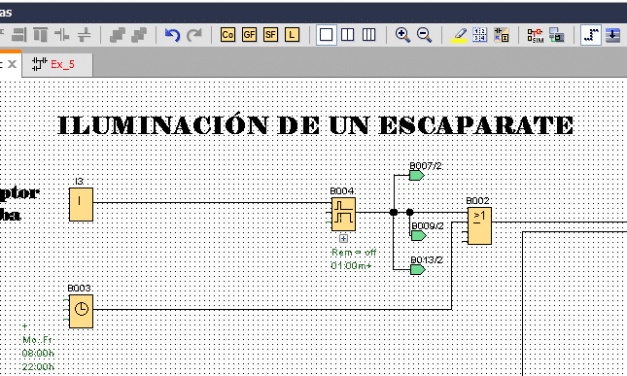Image resolution: width=627 pixels, height=376 pixels.
Task: Click the convert to LAD/FBD icon
Action: click(501, 35)
